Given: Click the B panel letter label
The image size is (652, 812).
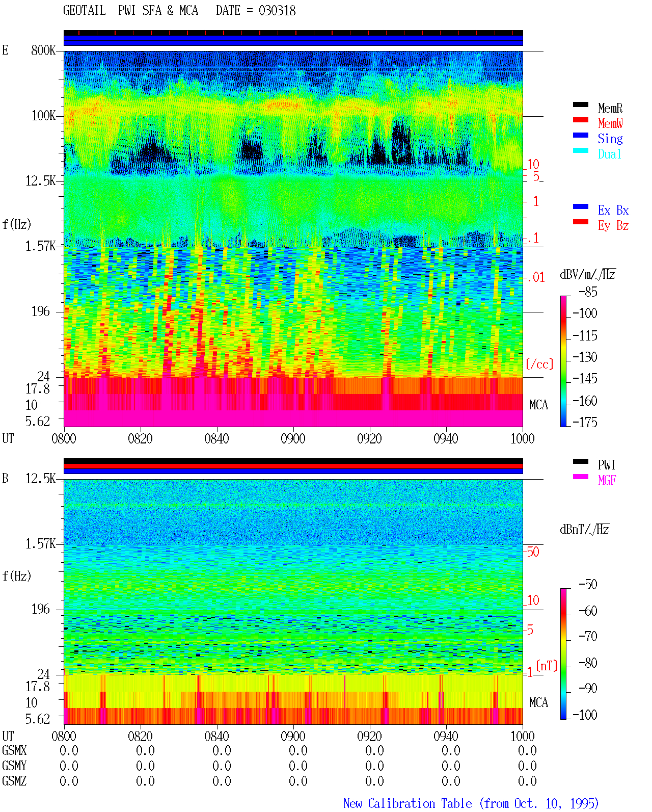Looking at the screenshot, I should pyautogui.click(x=5, y=479).
